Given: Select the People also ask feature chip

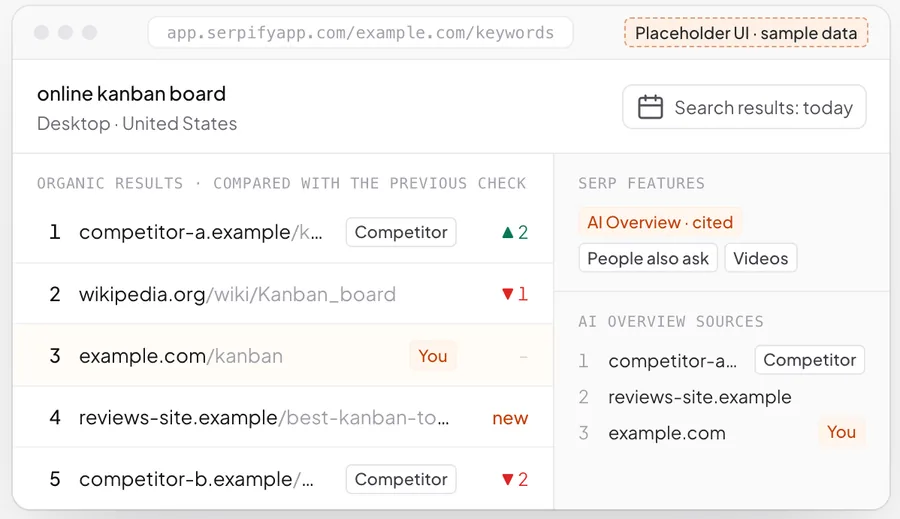Looking at the screenshot, I should [648, 258].
